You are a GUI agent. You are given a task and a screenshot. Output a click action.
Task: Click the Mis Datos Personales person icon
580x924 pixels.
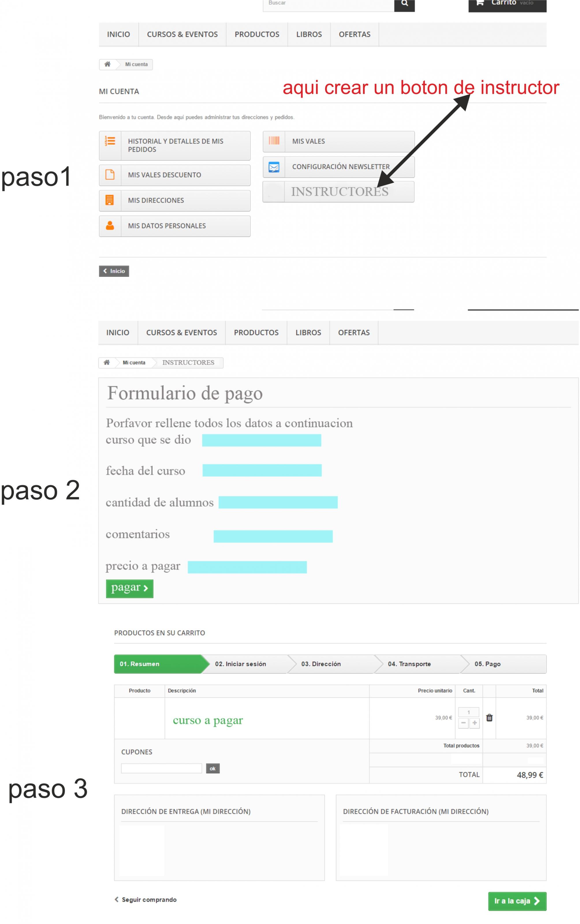point(110,226)
